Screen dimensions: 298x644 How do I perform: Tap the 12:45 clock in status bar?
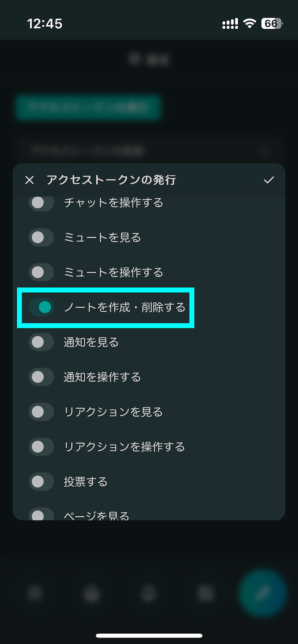45,24
